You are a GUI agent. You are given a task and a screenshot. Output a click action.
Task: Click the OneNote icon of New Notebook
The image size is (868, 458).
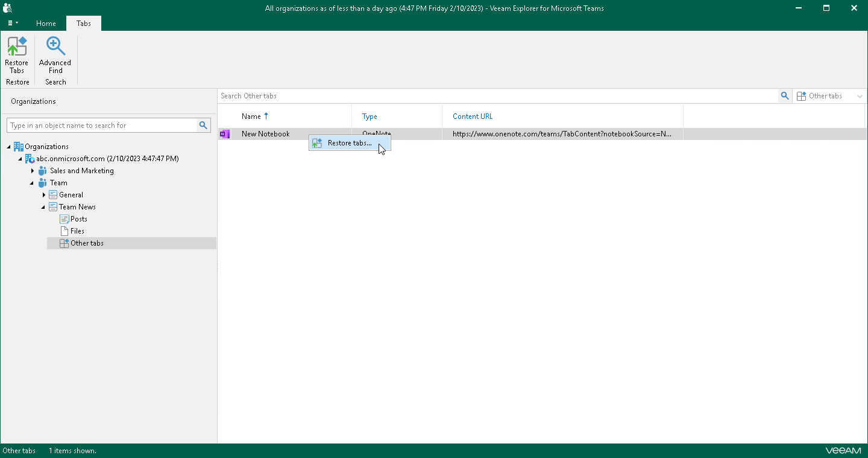pyautogui.click(x=225, y=134)
